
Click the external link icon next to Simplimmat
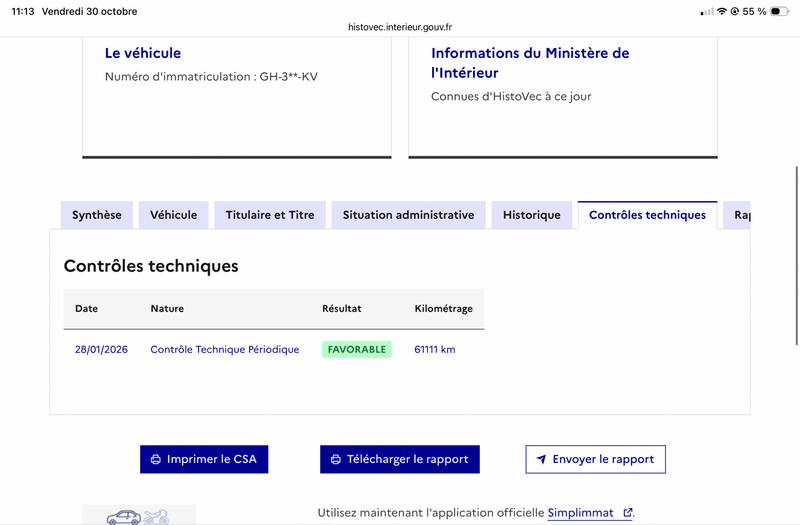(x=628, y=512)
